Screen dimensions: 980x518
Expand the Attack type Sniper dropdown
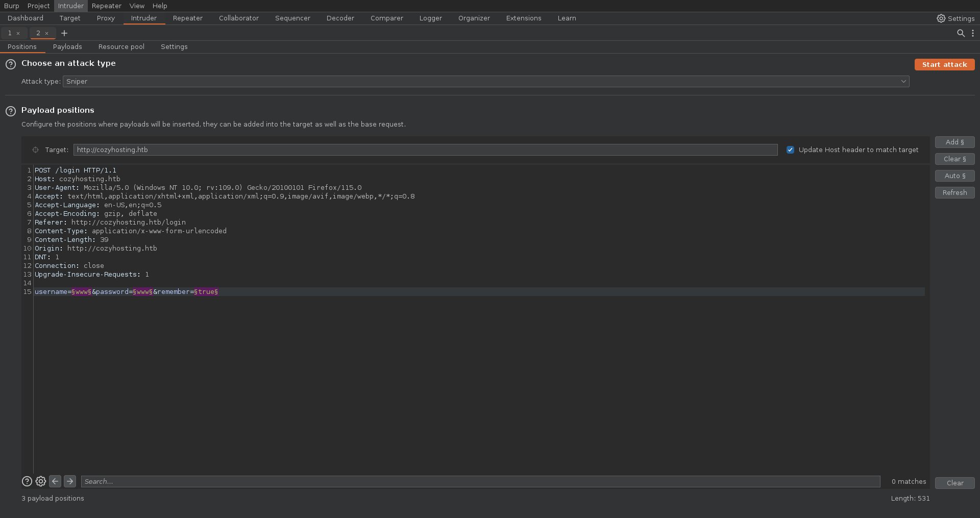tap(486, 82)
